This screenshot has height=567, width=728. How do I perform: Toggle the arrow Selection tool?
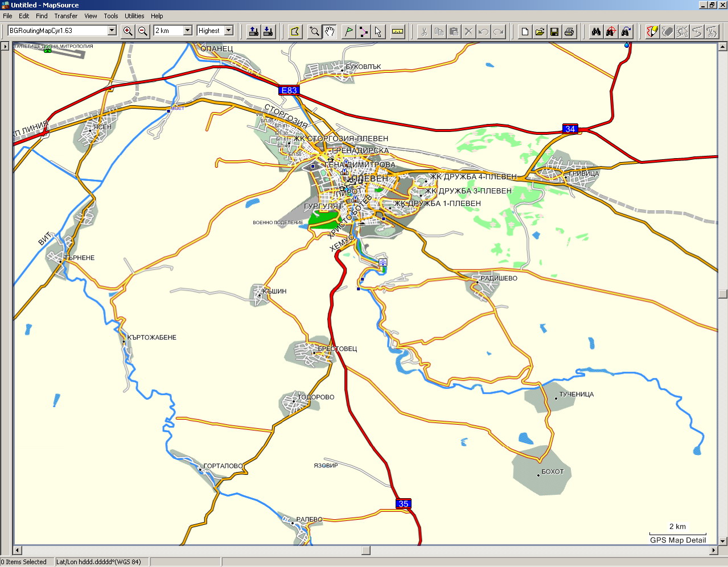[378, 31]
